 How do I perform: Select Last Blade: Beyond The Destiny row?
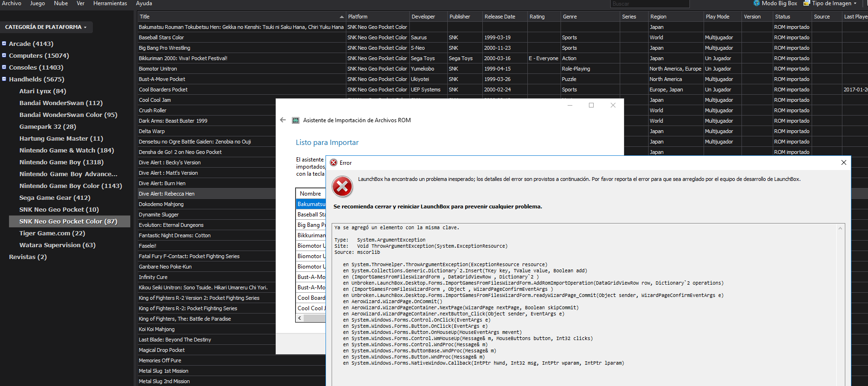(207, 340)
